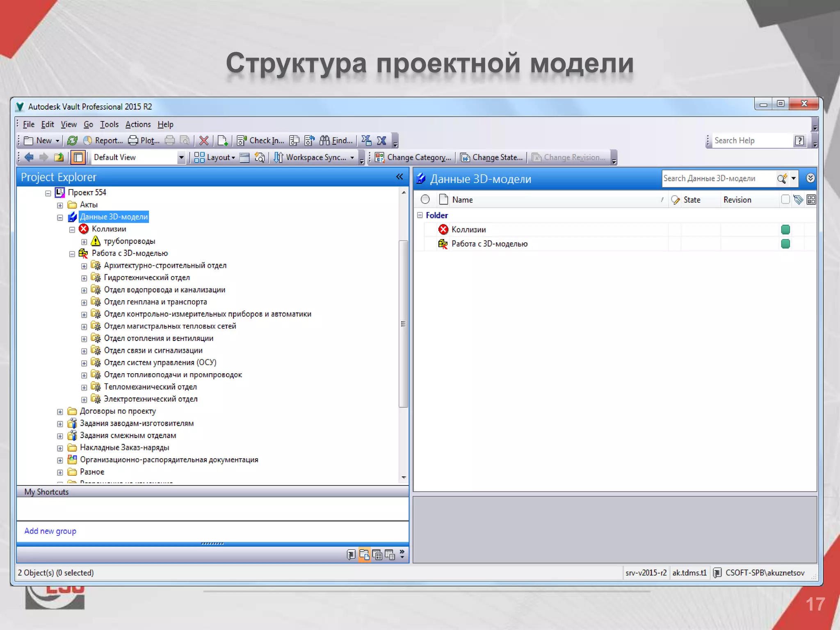Open the Tools menu

coord(109,124)
